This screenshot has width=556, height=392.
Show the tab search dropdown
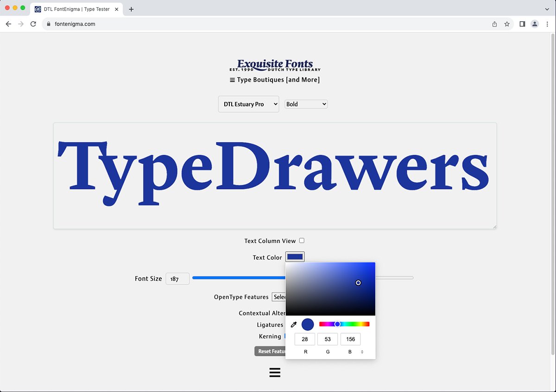[547, 9]
